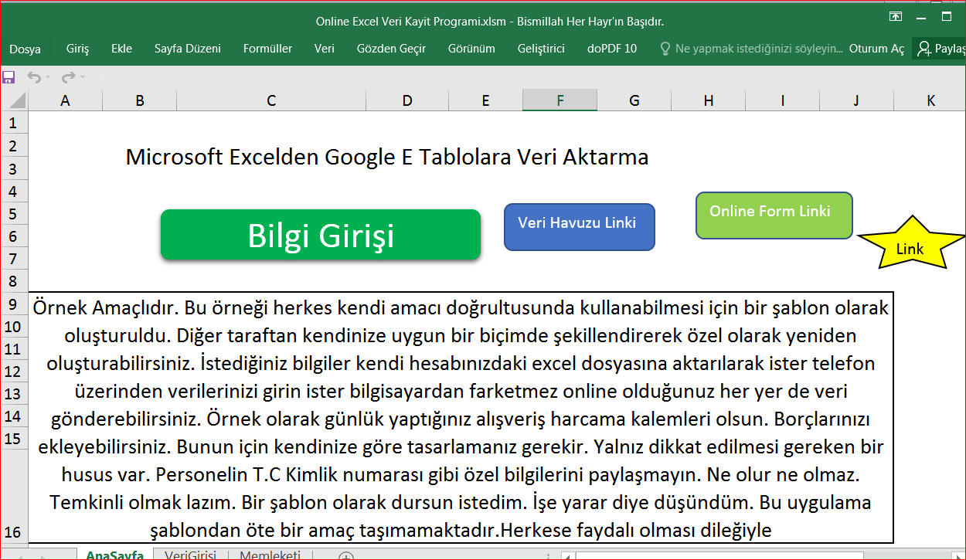Open the Sayfa Düzeni tab
This screenshot has width=966, height=560.
click(187, 49)
